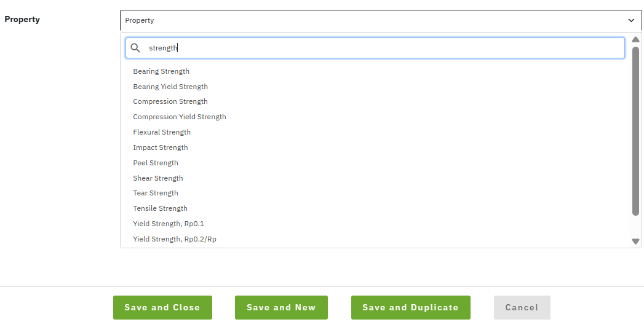The image size is (644, 322).
Task: Click the scrollbar up arrow
Action: tap(636, 39)
